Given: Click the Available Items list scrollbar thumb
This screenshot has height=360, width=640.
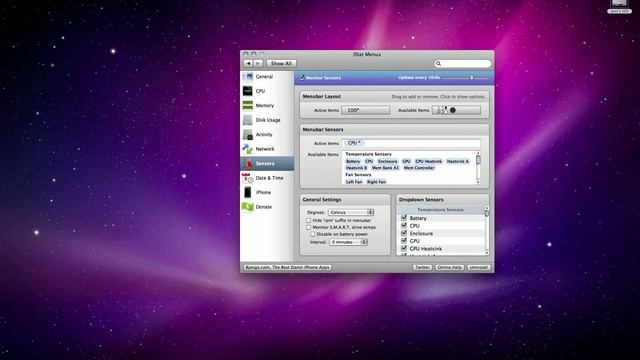Looking at the screenshot, I should point(478,160).
